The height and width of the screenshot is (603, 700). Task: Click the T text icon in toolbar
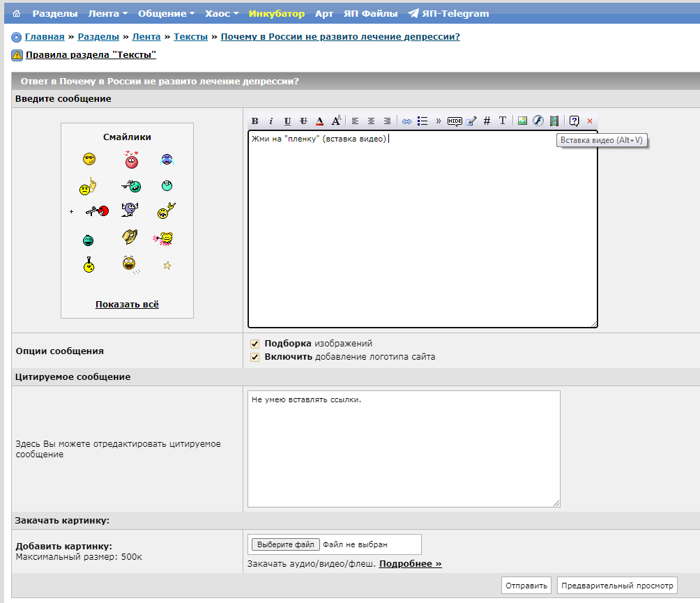(x=503, y=121)
